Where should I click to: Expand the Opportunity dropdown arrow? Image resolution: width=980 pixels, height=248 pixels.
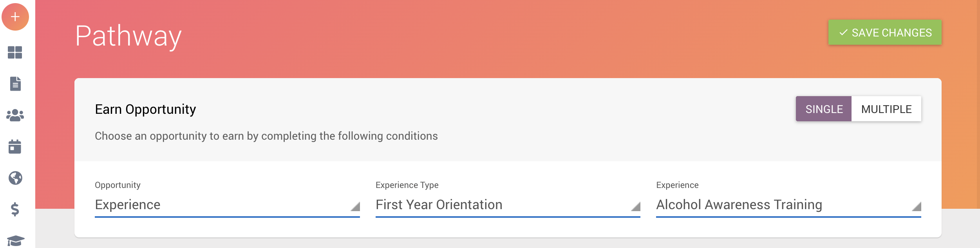pyautogui.click(x=355, y=206)
